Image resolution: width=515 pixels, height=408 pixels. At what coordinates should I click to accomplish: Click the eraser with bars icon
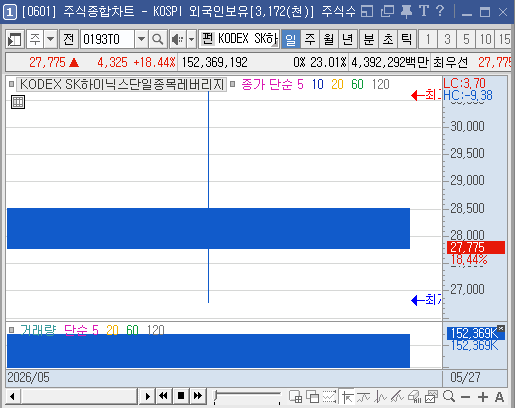pos(414,397)
